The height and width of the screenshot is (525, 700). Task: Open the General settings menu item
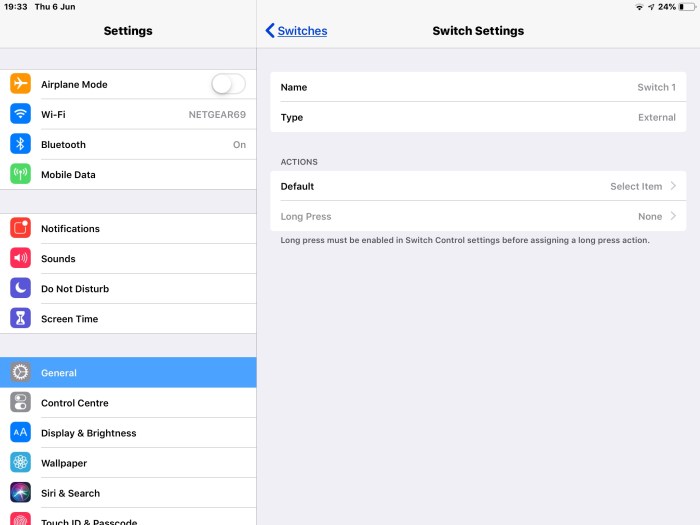128,373
